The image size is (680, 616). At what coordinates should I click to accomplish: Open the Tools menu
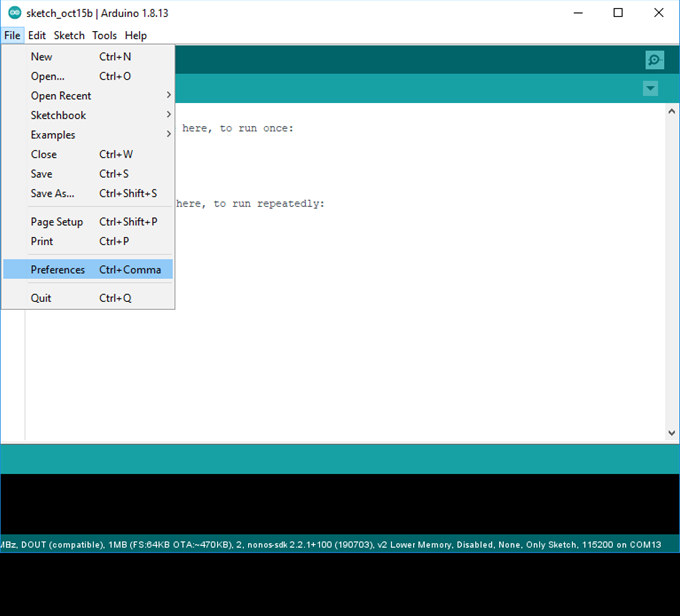(x=104, y=35)
